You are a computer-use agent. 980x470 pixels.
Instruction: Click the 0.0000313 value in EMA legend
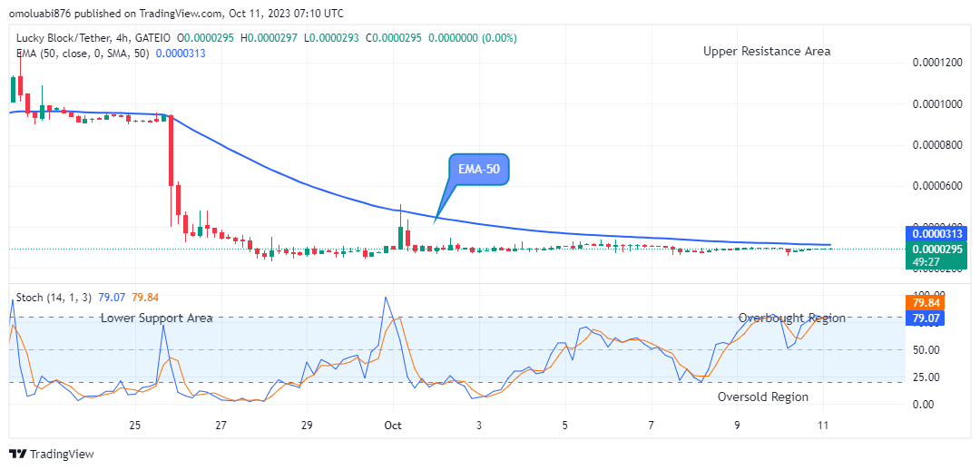181,54
